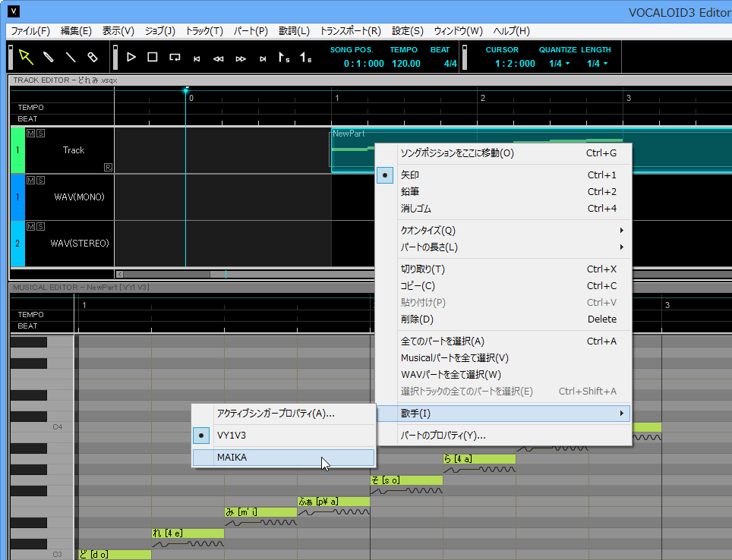Solo the vocal Track 1
Viewport: 732px width, 560px height.
coord(40,134)
